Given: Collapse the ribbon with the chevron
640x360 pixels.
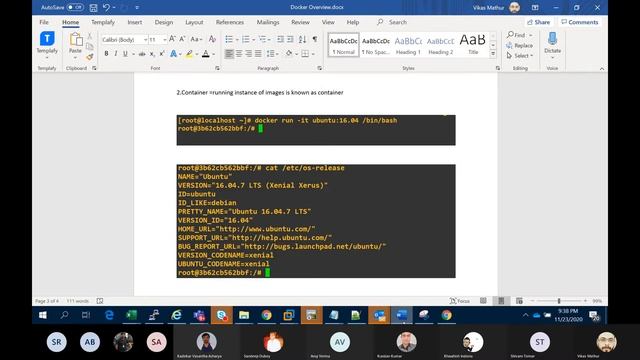Looking at the screenshot, I should coord(602,69).
